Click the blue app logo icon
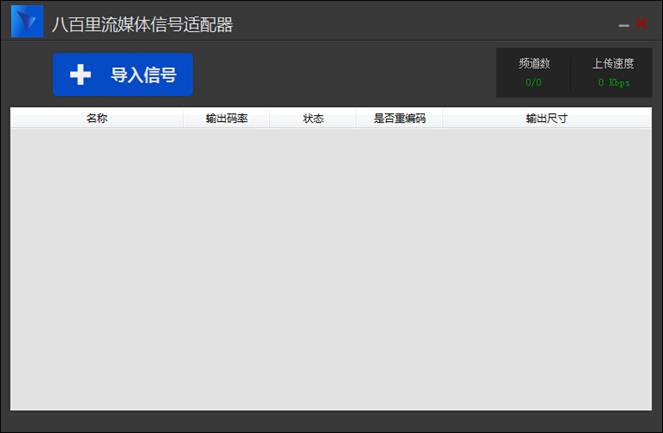 coord(27,22)
